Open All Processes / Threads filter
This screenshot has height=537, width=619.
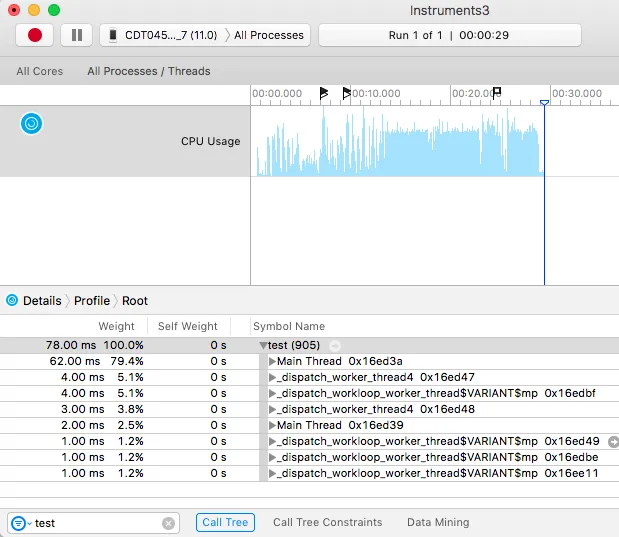coord(149,71)
